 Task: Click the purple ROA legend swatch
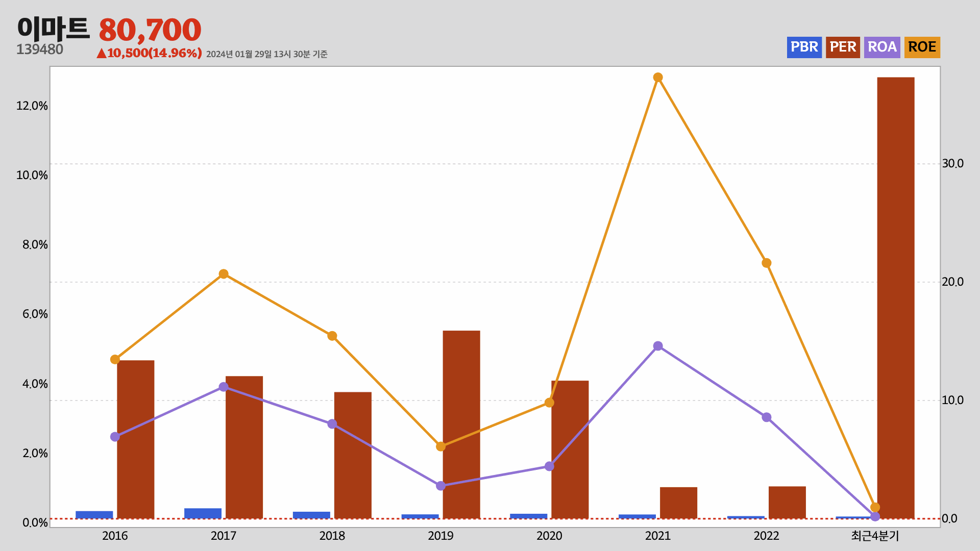pos(882,47)
